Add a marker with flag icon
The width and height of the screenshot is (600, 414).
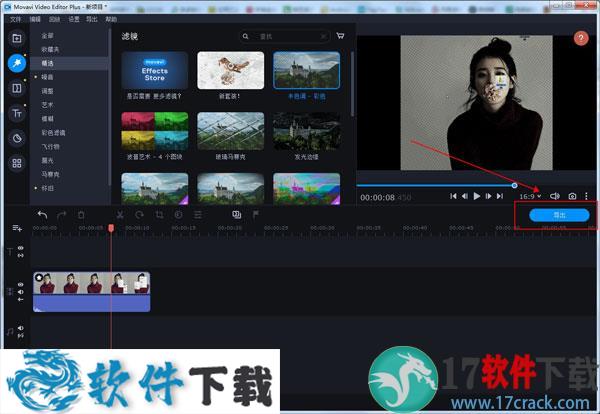[256, 215]
